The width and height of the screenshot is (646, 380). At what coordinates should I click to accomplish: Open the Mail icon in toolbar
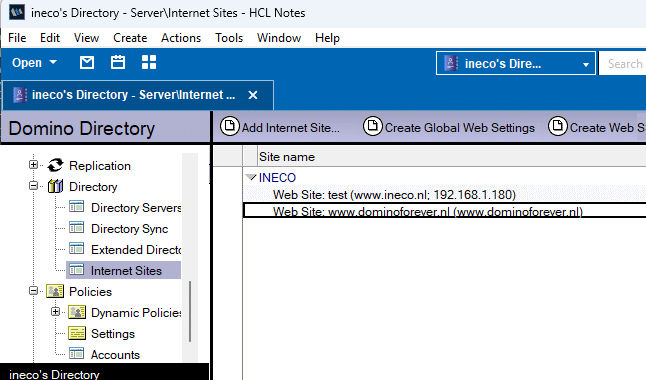click(x=87, y=63)
